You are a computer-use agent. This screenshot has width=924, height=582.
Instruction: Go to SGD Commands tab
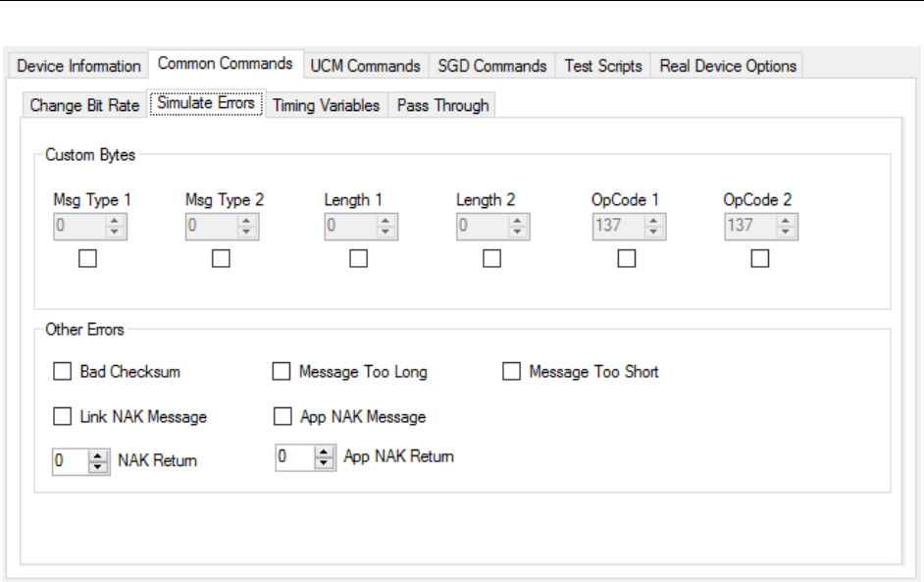491,66
